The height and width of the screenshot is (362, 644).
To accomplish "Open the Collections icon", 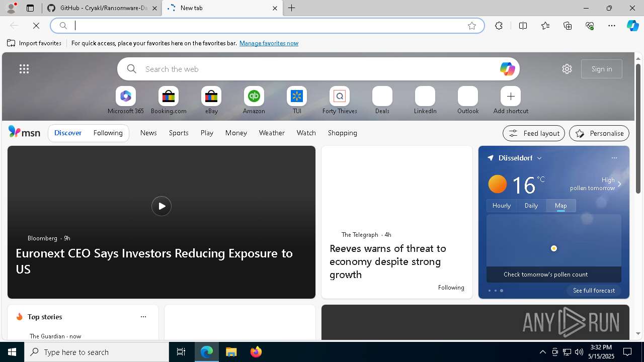I will click(568, 26).
